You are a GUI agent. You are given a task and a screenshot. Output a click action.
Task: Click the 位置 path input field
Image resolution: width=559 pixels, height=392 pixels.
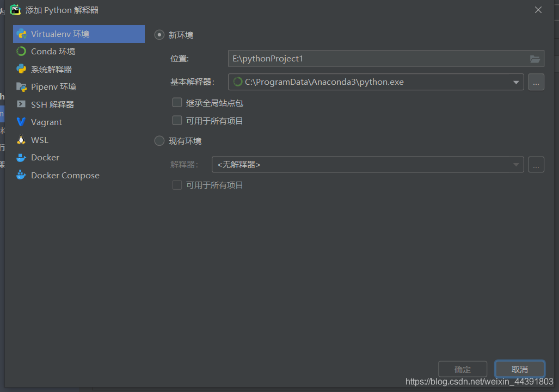386,59
